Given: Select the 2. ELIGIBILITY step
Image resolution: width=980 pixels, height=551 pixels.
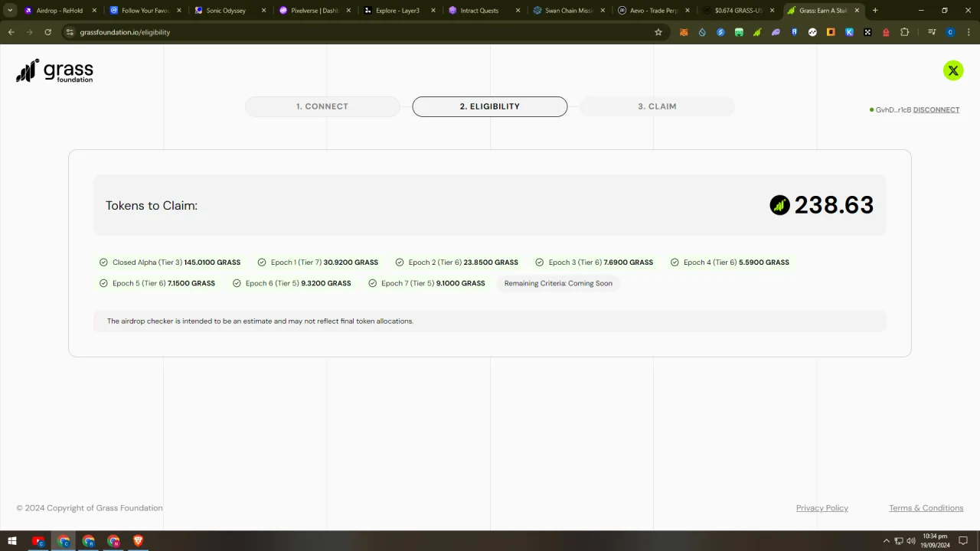Looking at the screenshot, I should (x=490, y=106).
